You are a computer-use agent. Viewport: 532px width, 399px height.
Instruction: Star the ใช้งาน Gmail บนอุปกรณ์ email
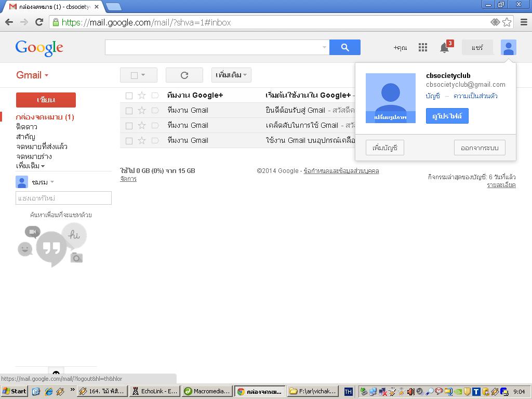(x=142, y=140)
